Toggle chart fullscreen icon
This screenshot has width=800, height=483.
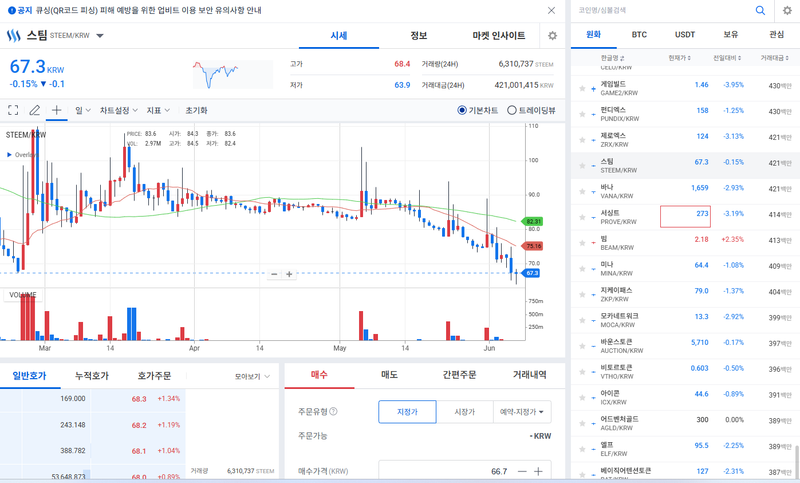(x=13, y=110)
